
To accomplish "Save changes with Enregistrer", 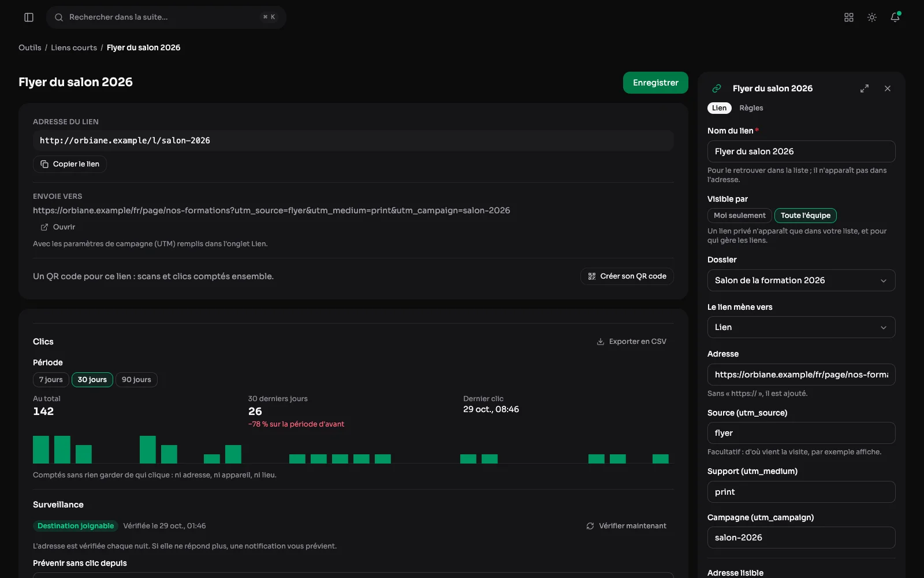I will pyautogui.click(x=655, y=83).
